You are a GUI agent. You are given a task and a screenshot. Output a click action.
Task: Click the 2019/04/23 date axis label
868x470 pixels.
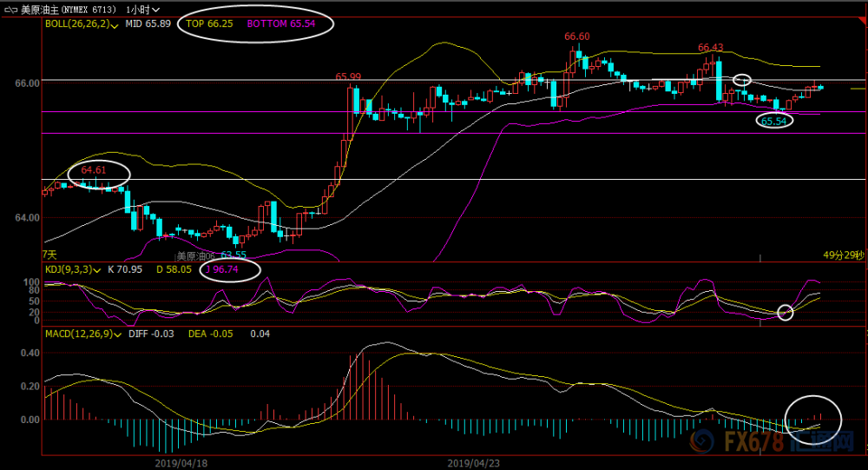pyautogui.click(x=473, y=463)
